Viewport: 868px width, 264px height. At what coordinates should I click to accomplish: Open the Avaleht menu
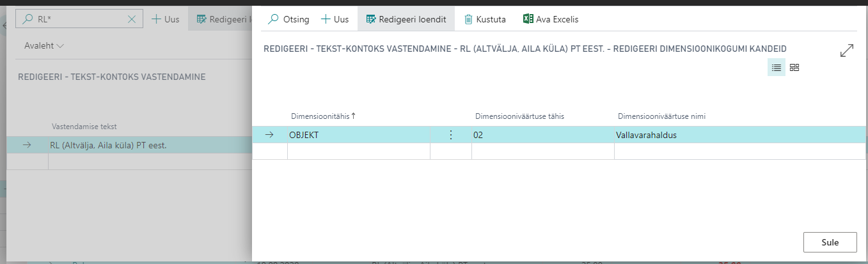click(x=44, y=46)
